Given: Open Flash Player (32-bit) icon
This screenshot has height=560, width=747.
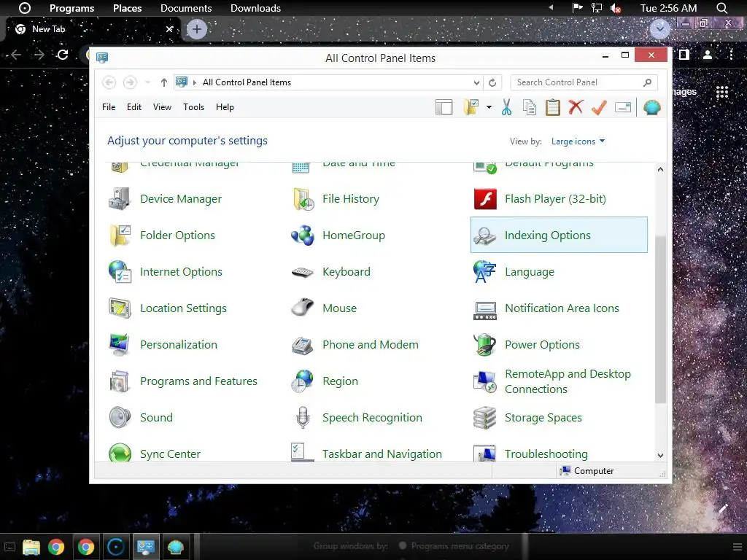Looking at the screenshot, I should [x=485, y=198].
